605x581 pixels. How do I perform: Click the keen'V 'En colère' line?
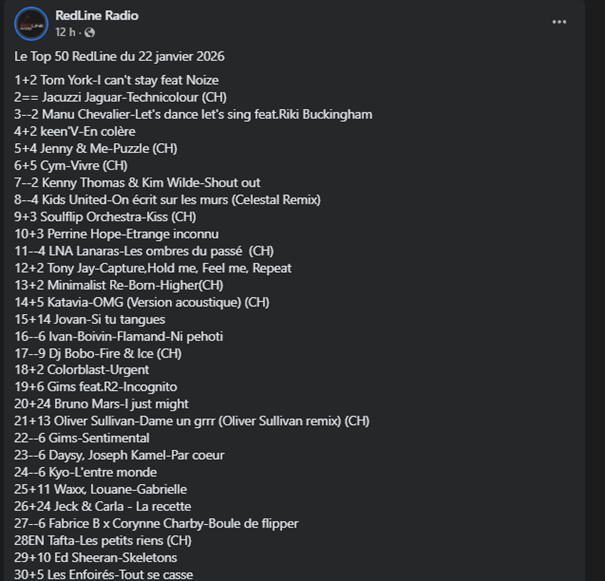pyautogui.click(x=74, y=131)
